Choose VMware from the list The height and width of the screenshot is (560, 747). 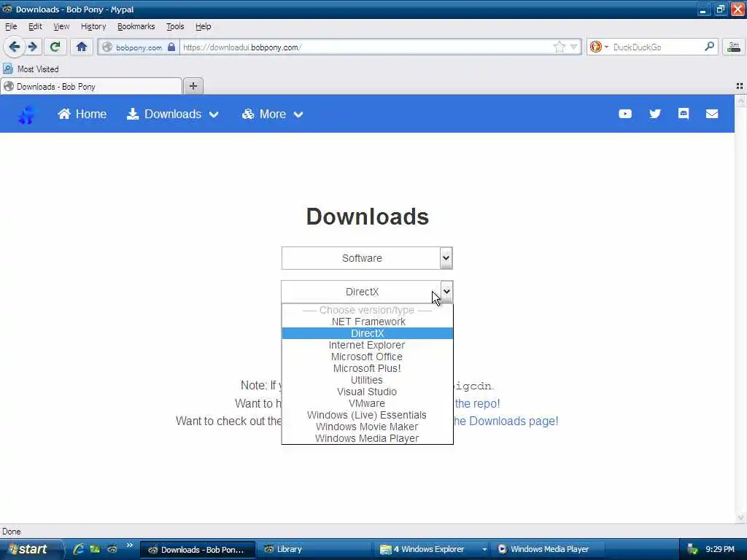[368, 403]
